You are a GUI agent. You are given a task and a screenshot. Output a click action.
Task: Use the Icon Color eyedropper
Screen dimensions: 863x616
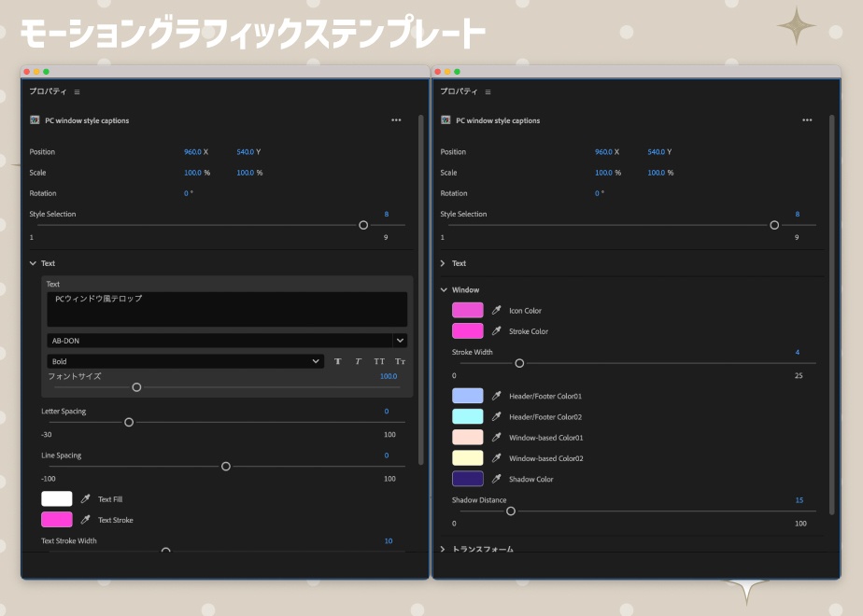pyautogui.click(x=497, y=310)
